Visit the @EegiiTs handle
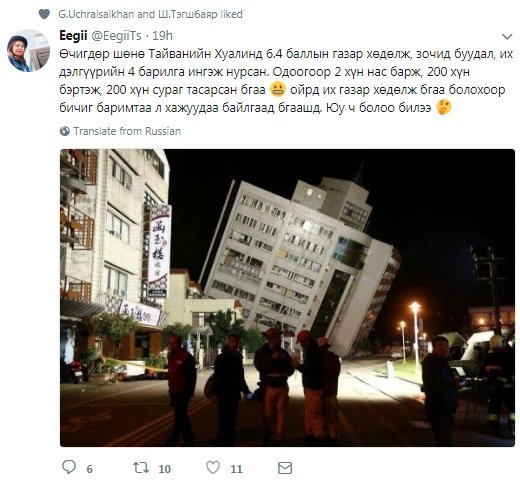Screen dimensions: 520x482 116,36
